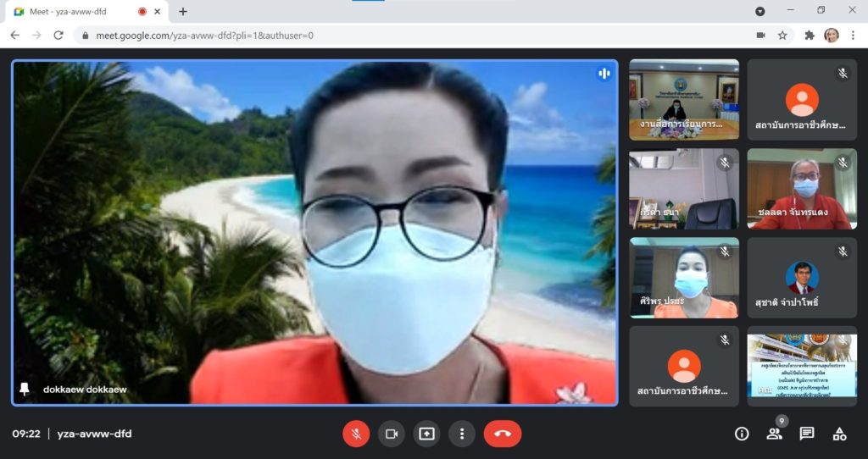Turn off the camera
Viewport: 868px width, 459px height.
391,434
